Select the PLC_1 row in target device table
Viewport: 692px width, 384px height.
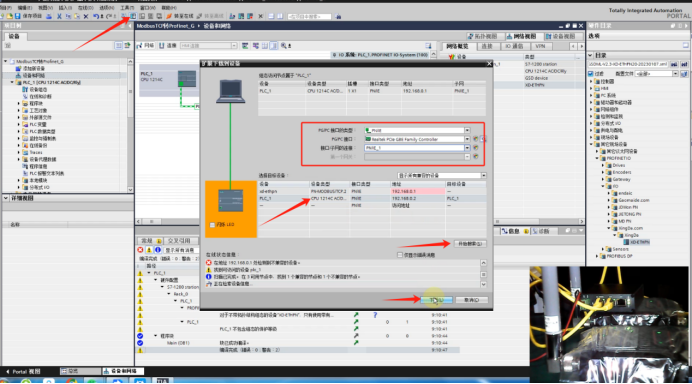(372, 199)
